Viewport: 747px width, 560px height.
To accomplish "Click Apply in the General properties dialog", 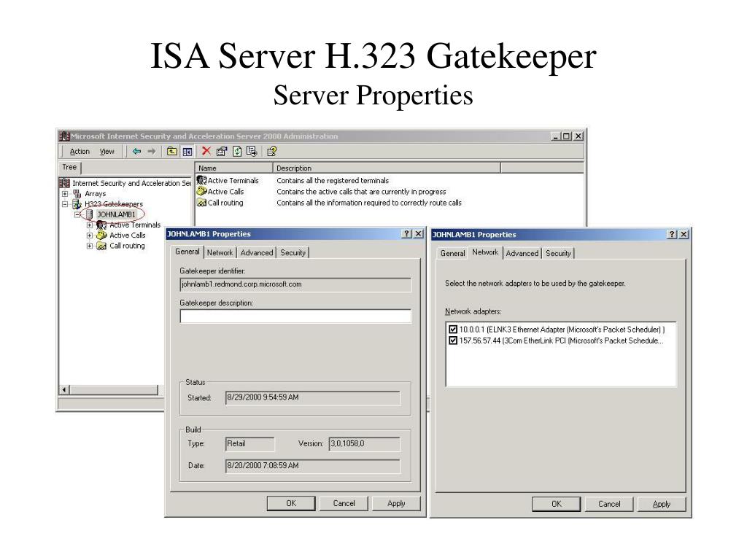I will (x=396, y=503).
